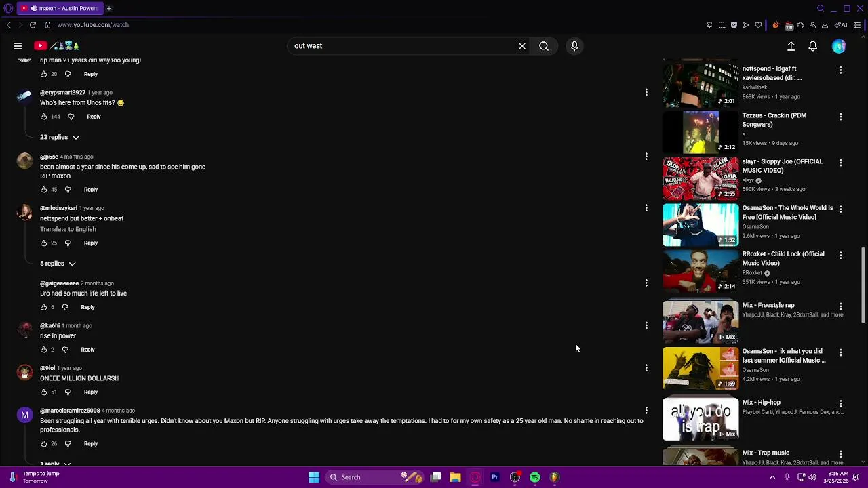The image size is (868, 488).
Task: Go back with the browser back arrow
Action: (x=8, y=25)
